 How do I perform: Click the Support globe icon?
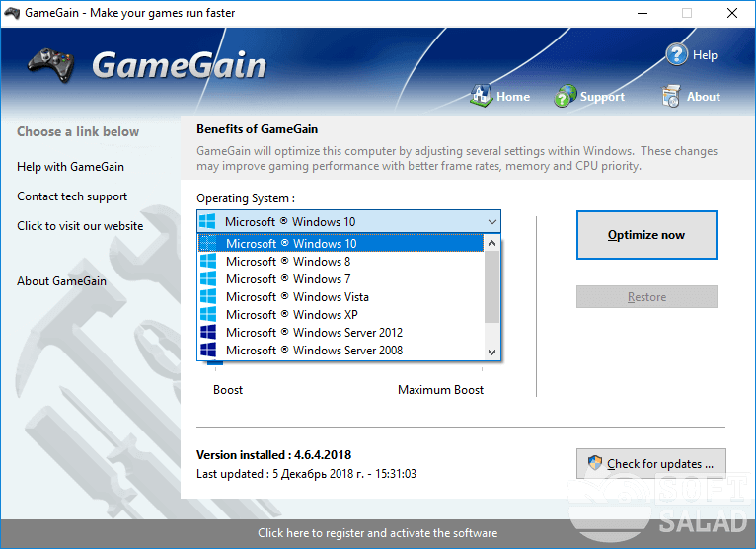coord(566,96)
